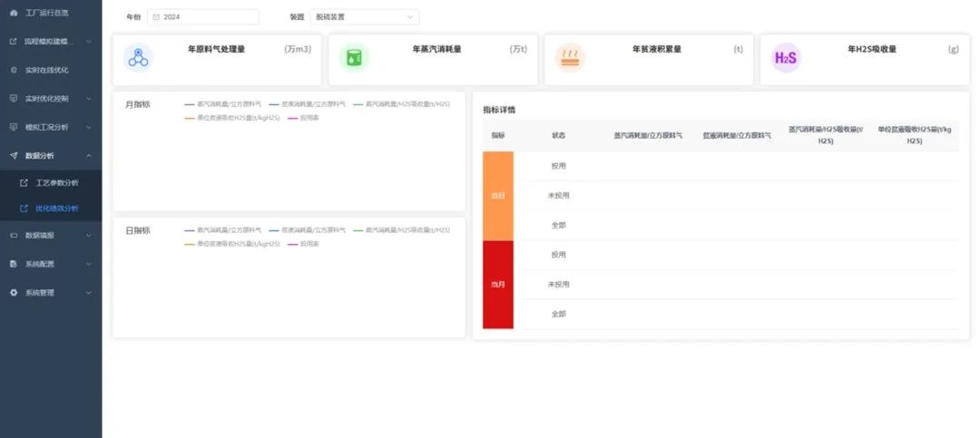Click the document icon beside 系统配置
The width and height of the screenshot is (980, 438).
[x=14, y=264]
